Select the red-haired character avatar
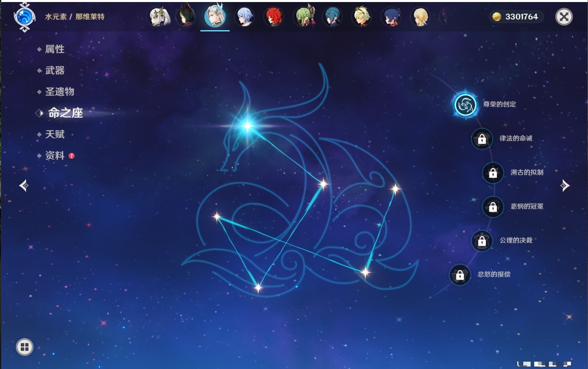 coord(274,17)
